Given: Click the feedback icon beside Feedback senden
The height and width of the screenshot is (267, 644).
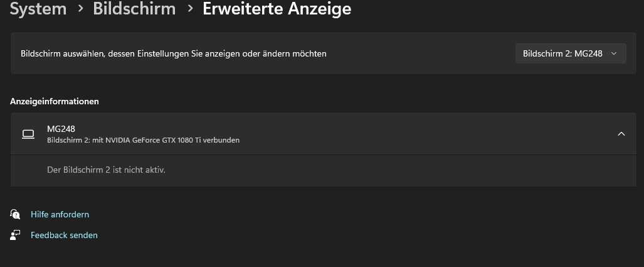Looking at the screenshot, I should click(x=16, y=235).
